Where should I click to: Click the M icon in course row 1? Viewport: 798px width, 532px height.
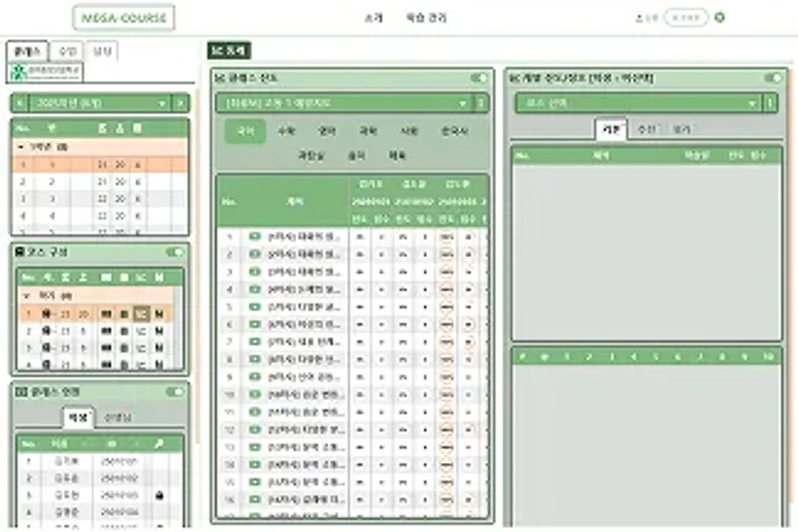(159, 315)
